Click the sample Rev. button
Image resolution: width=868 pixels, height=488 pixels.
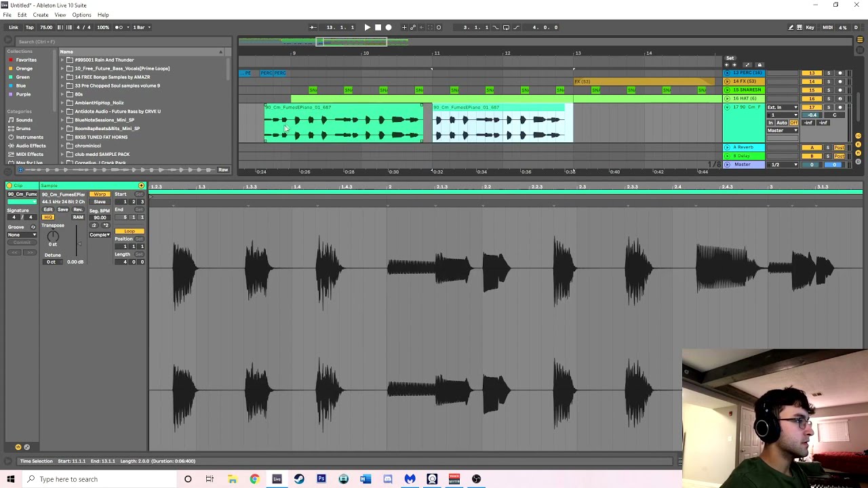point(78,209)
